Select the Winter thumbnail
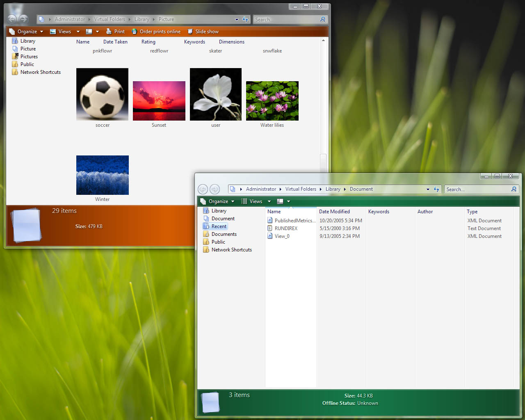Viewport: 525px width, 420px height. (103, 175)
